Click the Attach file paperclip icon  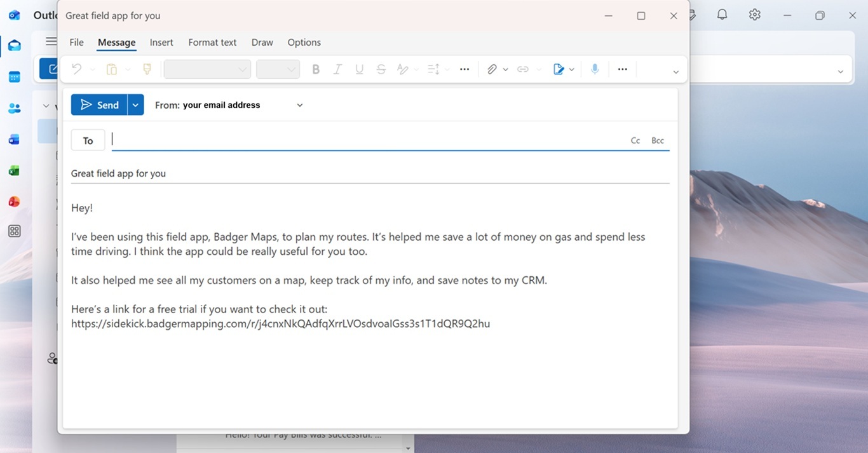coord(492,69)
